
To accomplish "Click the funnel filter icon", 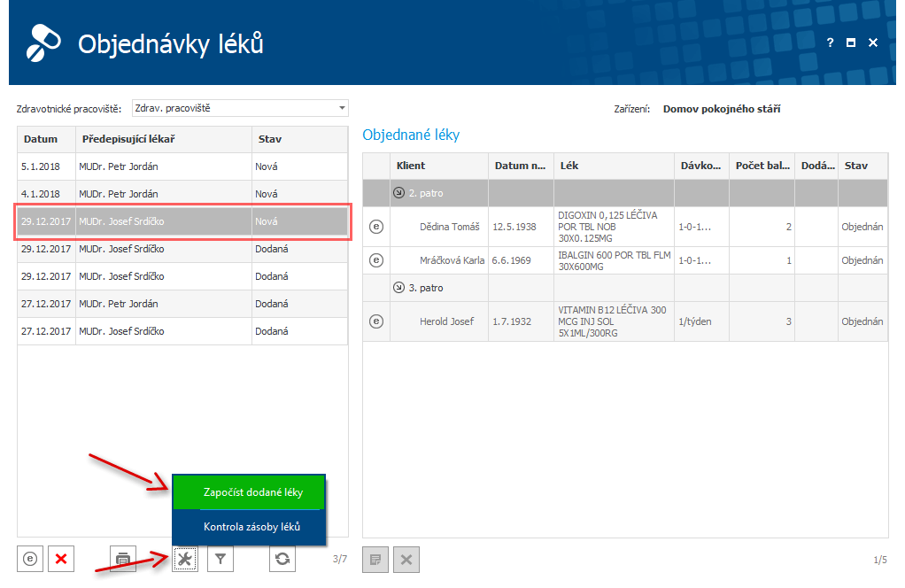I will [x=220, y=559].
